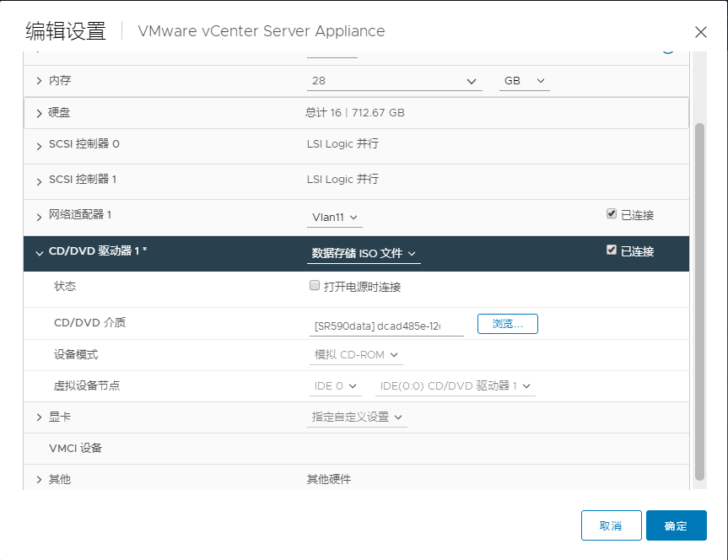Image resolution: width=728 pixels, height=560 pixels.
Task: Open the memory size 28 dropdown
Action: [x=394, y=81]
